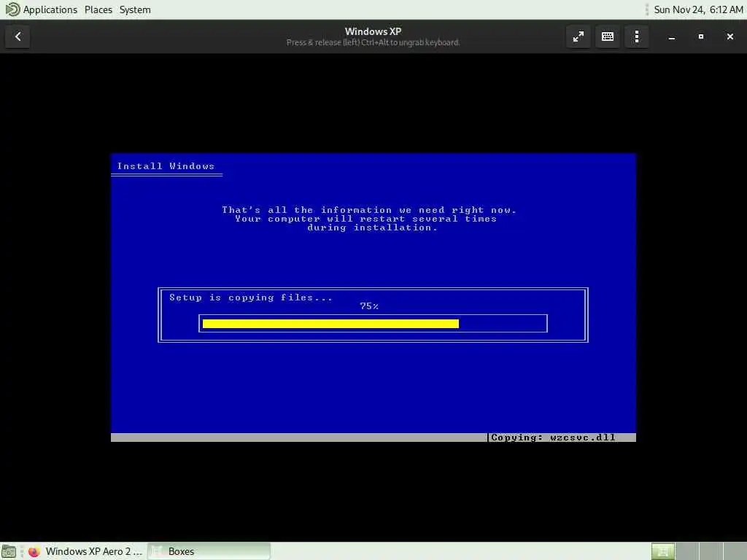747x560 pixels.
Task: Switch the Windows XP box to fullscreen
Action: (578, 36)
